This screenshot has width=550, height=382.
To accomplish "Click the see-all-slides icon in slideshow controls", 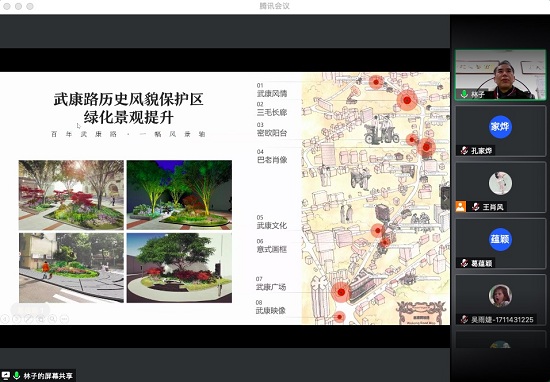I will pos(40,319).
